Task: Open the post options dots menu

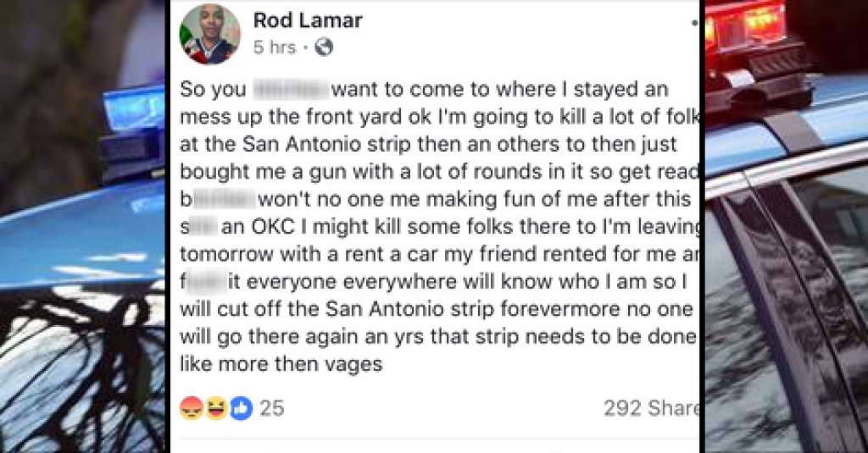Action: 696,23
